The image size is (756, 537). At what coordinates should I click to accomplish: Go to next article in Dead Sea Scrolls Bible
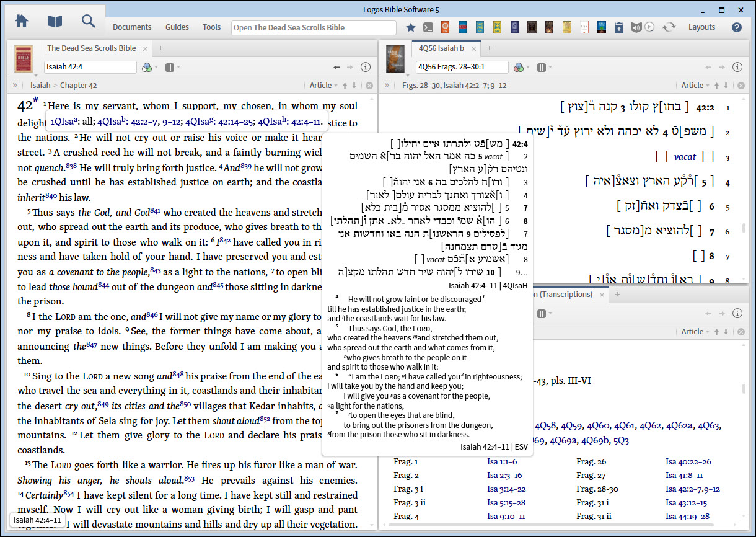point(354,86)
